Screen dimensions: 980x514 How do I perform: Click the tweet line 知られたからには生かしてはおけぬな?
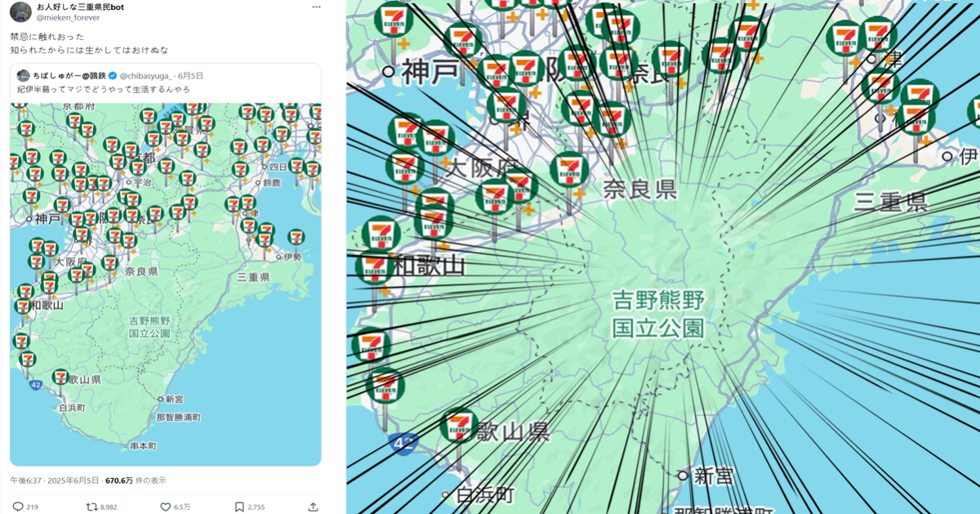(x=90, y=50)
